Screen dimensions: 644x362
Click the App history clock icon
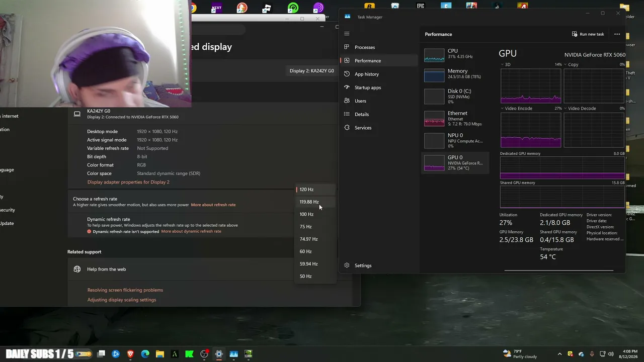pyautogui.click(x=347, y=74)
